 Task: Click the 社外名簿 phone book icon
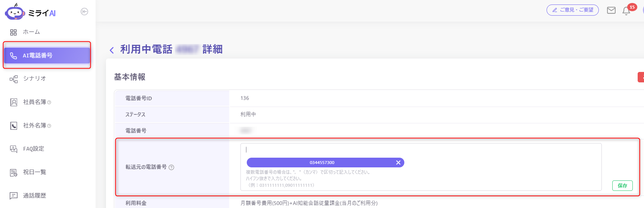click(14, 126)
